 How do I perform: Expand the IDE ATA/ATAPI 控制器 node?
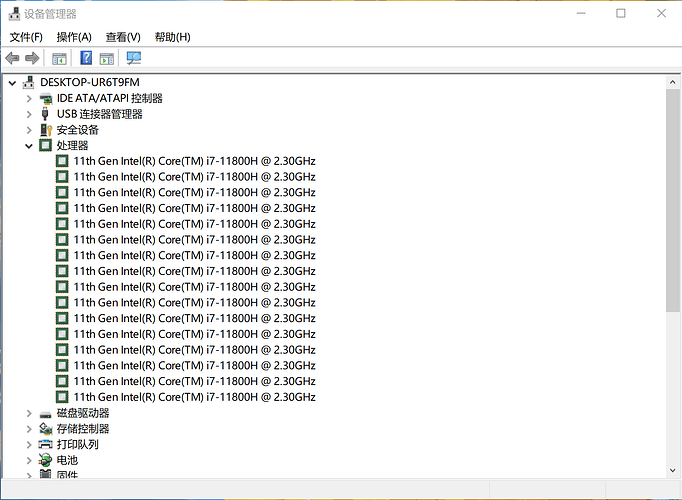[29, 99]
